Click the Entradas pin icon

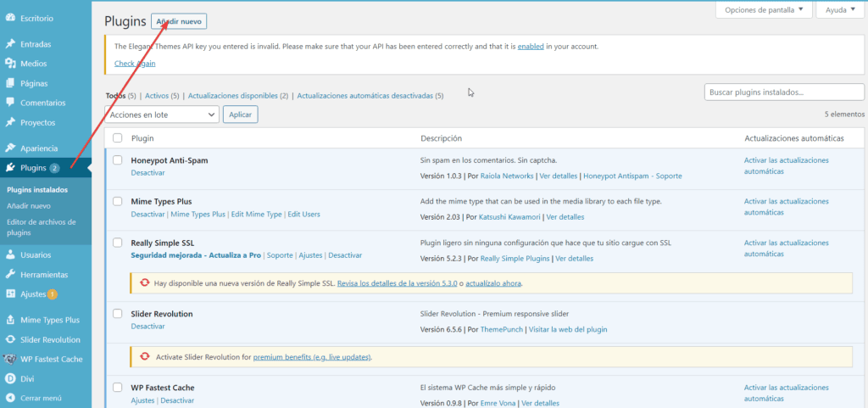[10, 44]
